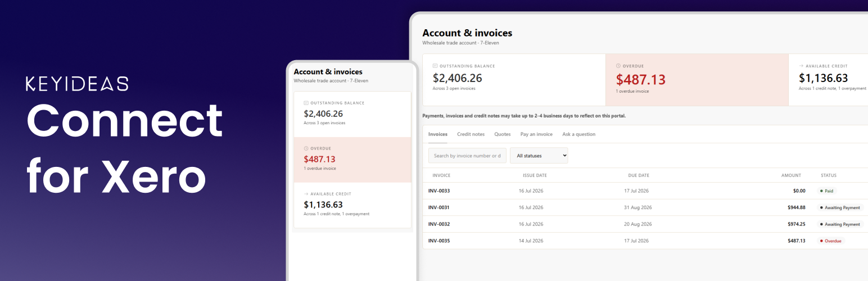The height and width of the screenshot is (281, 868).
Task: Click the desktop Available Credit arrow icon
Action: tap(801, 66)
